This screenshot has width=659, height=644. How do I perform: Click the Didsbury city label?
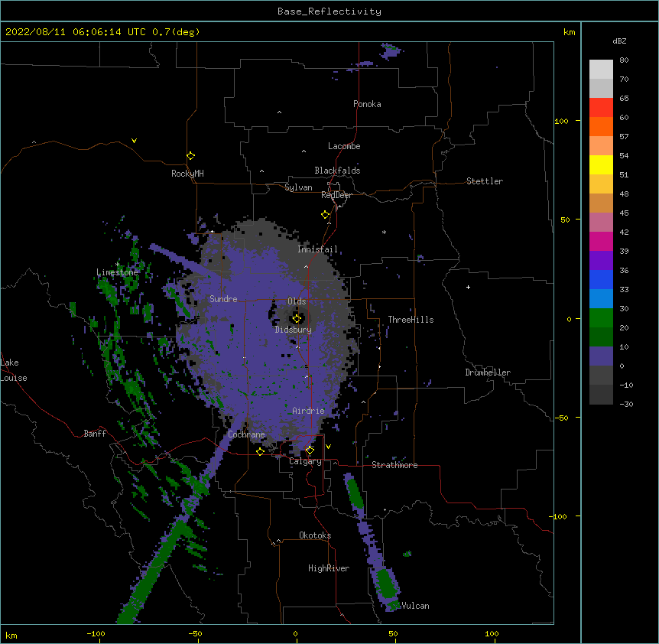click(294, 330)
